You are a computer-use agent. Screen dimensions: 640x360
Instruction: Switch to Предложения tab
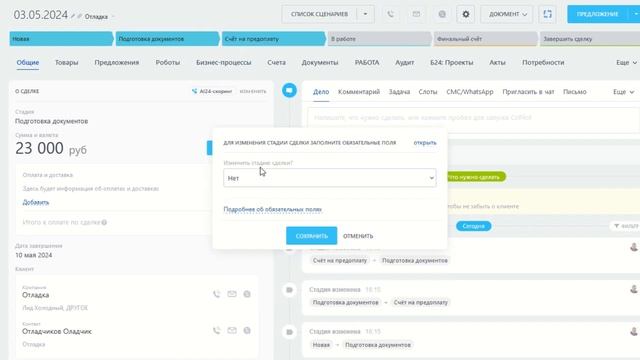[117, 62]
